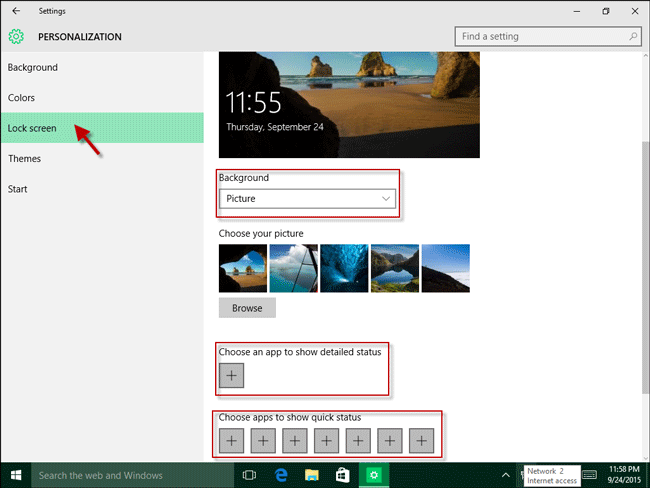Click the Find a setting field

[548, 36]
